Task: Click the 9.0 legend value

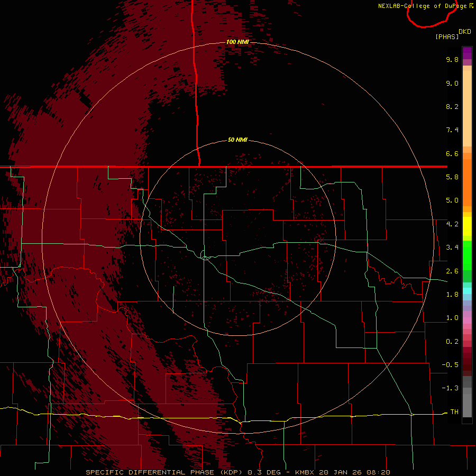Action: (452, 83)
